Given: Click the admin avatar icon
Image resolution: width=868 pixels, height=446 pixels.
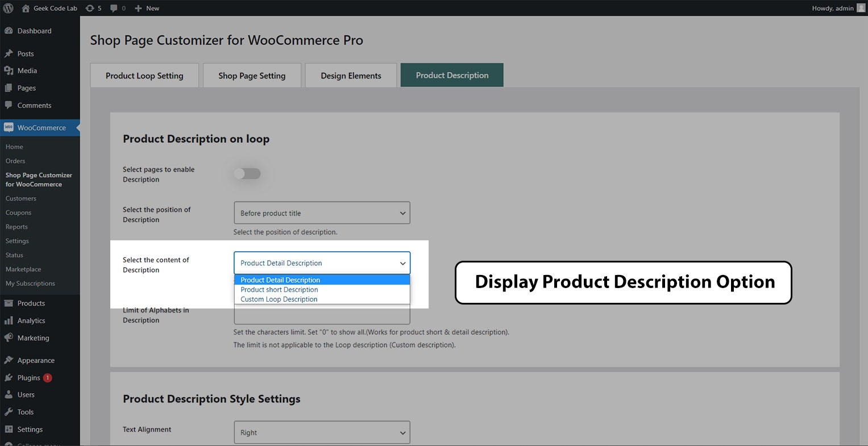Looking at the screenshot, I should [861, 8].
